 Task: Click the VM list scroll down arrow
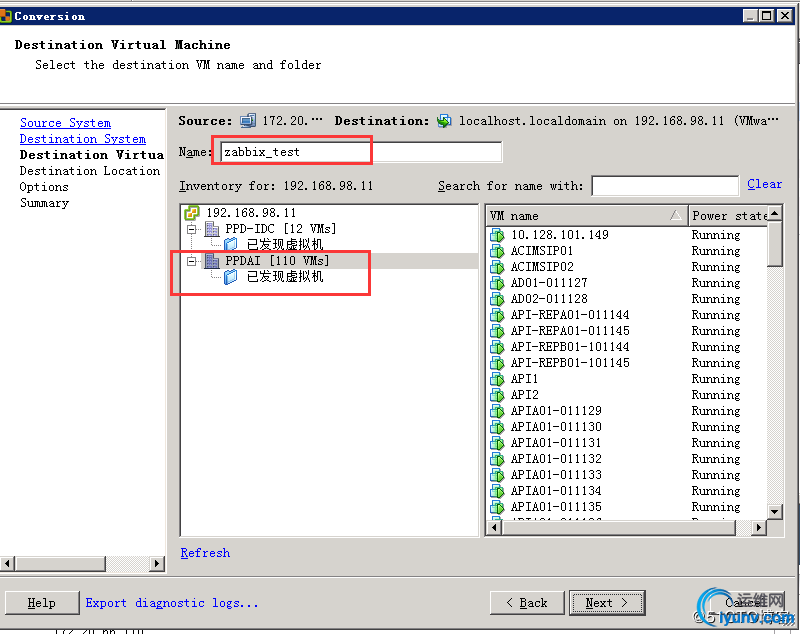point(775,512)
